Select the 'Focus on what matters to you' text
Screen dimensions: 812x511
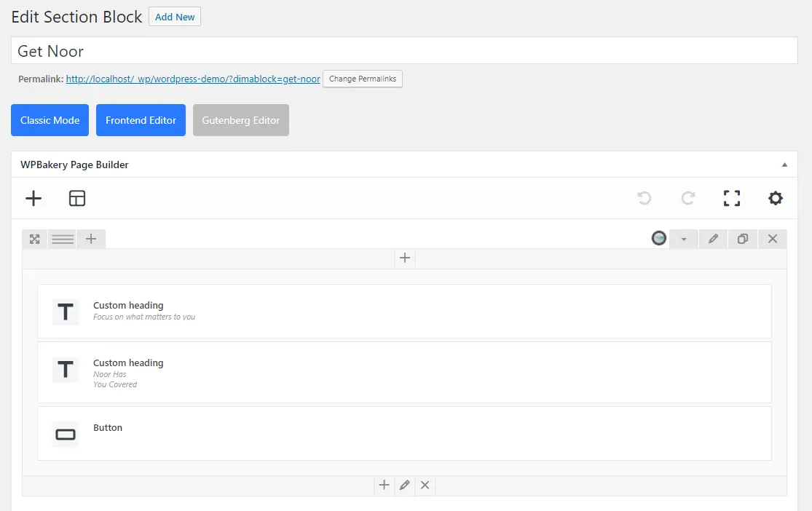click(144, 317)
